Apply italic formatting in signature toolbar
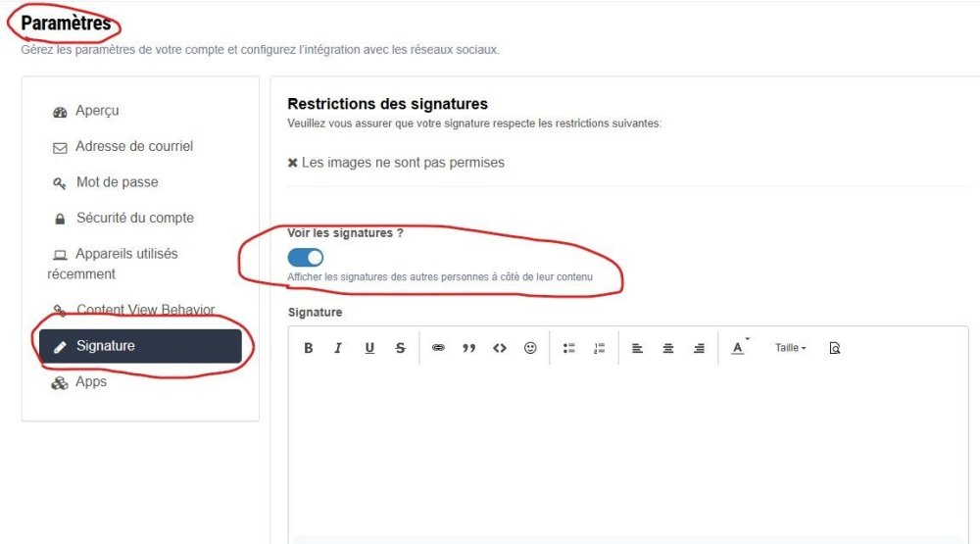 (338, 348)
